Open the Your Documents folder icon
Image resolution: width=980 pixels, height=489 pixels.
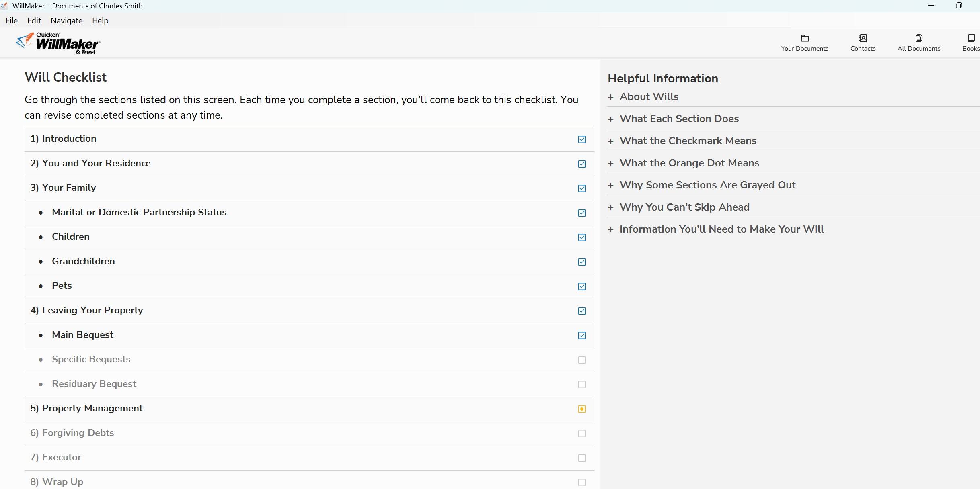point(804,39)
